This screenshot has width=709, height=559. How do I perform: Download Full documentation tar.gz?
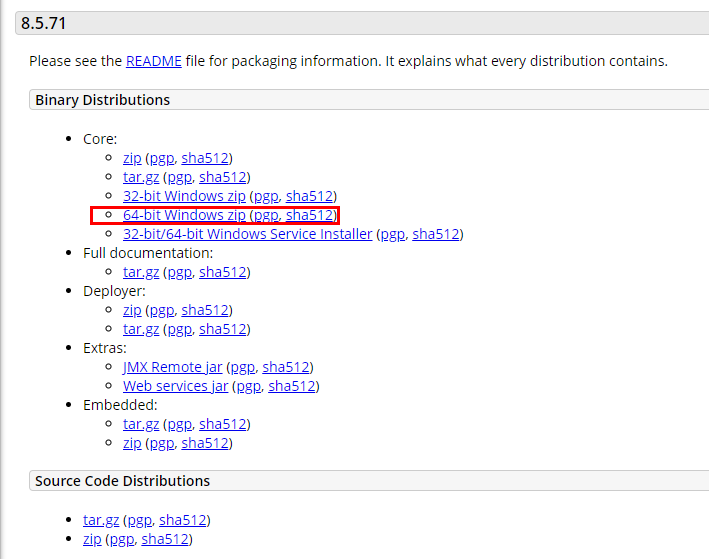141,272
